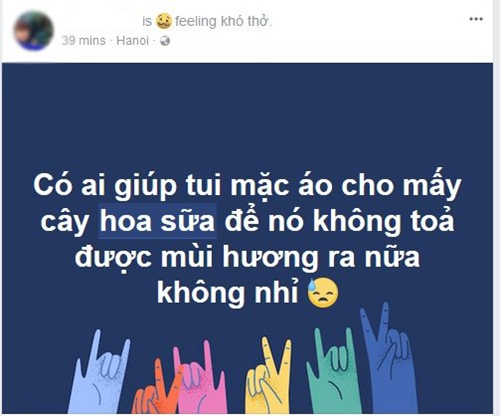Screen dimensions: 500x416
Task: Open the "39 mins" timestamp link
Action: coord(84,41)
